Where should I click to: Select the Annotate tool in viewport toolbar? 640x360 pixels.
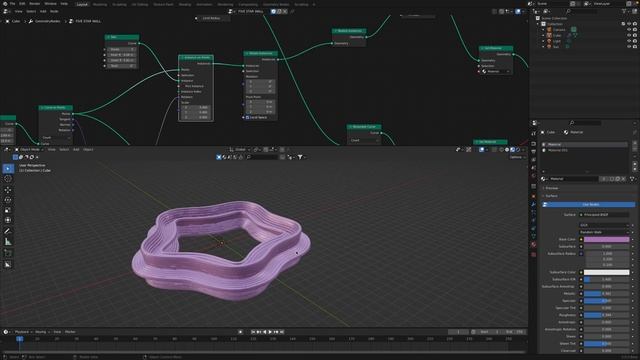pos(8,231)
